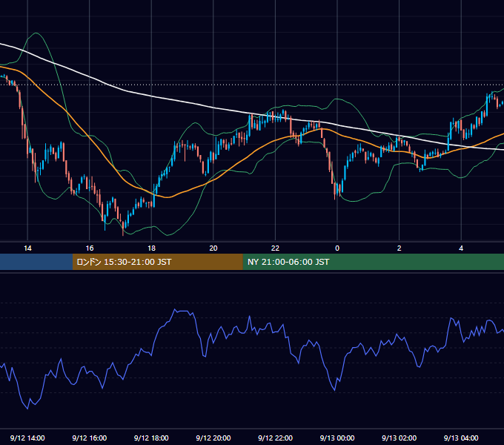The image size is (504, 445).
Task: Click the 9/13 04:00 time label
Action: 461,438
